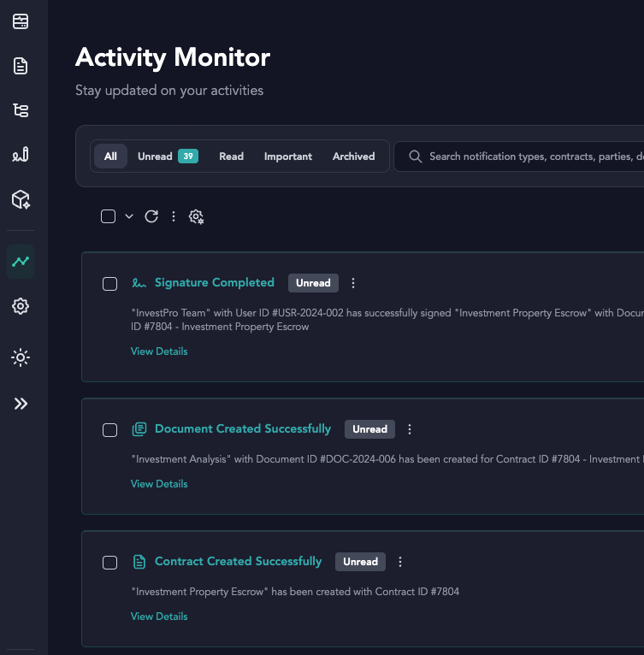This screenshot has width=644, height=655.
Task: Open the documents page icon in sidebar
Action: pos(21,66)
